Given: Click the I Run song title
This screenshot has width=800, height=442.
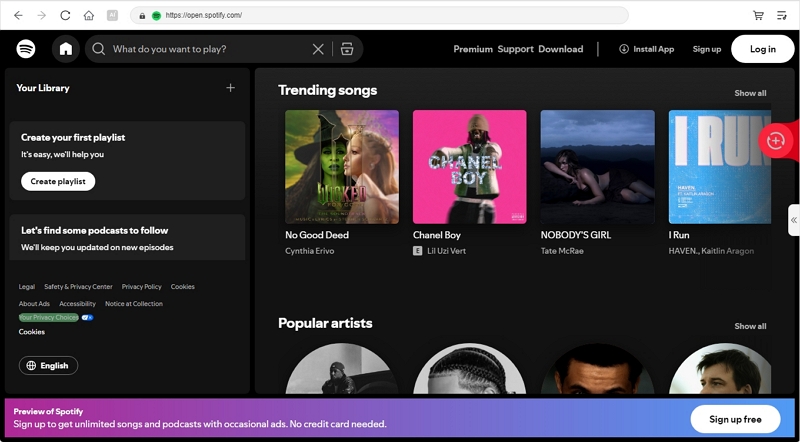Looking at the screenshot, I should click(679, 235).
